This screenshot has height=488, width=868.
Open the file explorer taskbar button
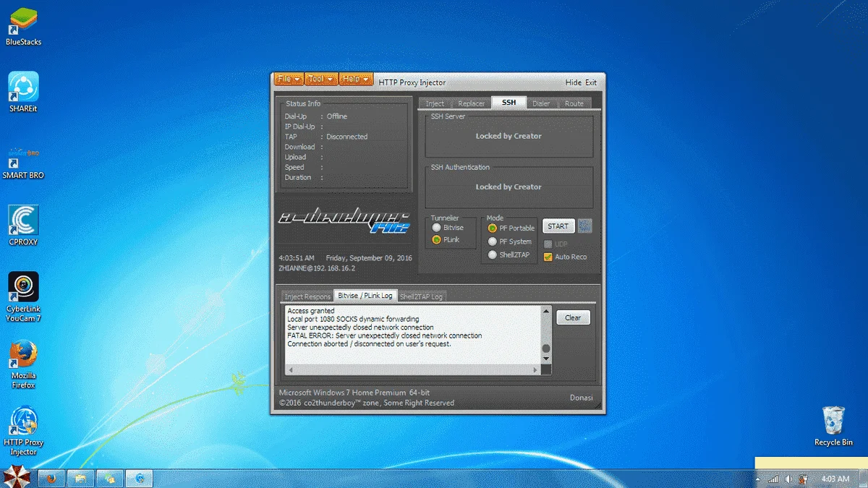(81, 478)
